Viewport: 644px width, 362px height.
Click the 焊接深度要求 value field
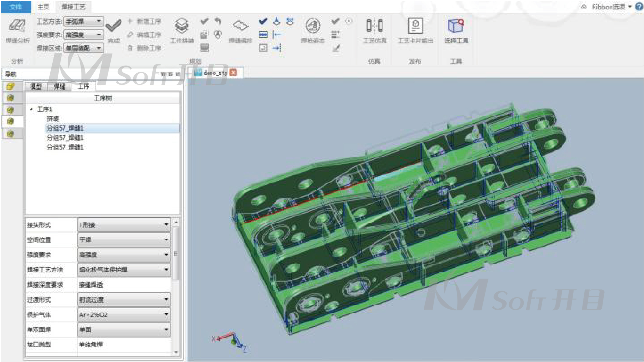tap(124, 284)
